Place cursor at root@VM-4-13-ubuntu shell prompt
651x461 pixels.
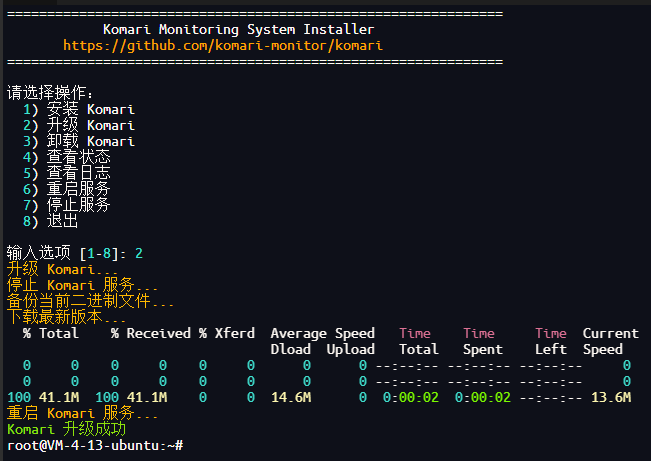tap(95, 445)
